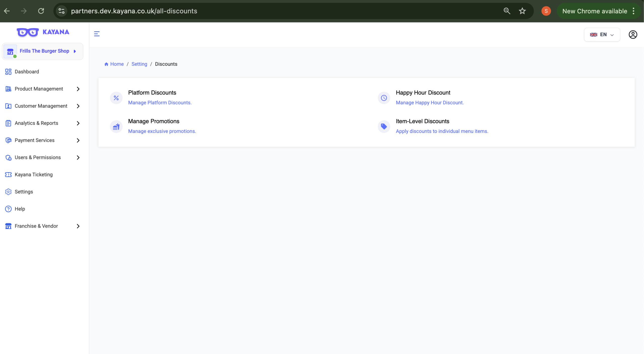
Task: Open Frills The Burger Shop store switcher
Action: coord(43,52)
